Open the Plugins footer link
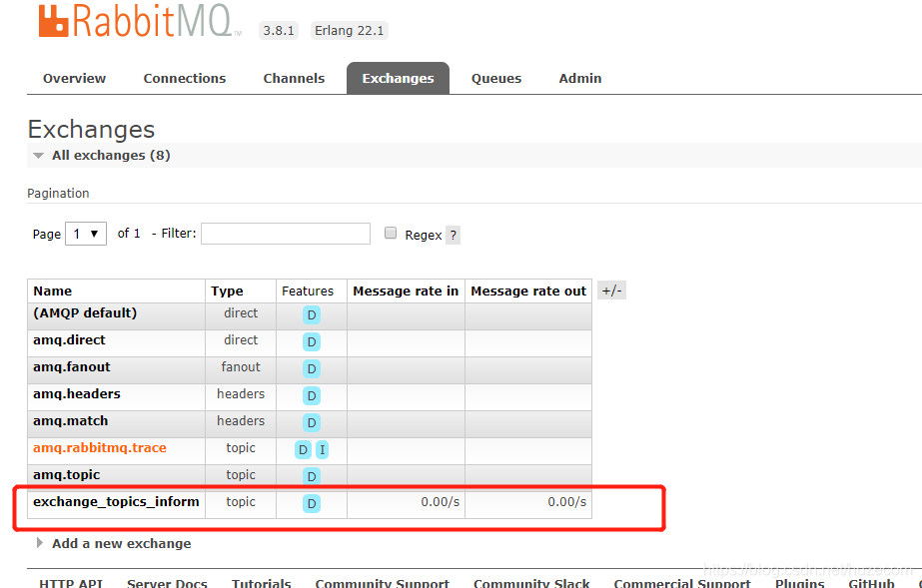This screenshot has height=588, width=922. [800, 583]
